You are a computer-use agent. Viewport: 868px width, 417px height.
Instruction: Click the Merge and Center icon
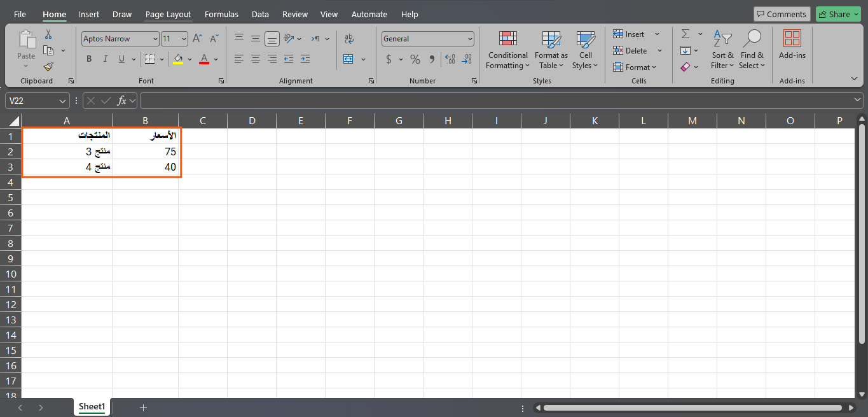tap(348, 59)
